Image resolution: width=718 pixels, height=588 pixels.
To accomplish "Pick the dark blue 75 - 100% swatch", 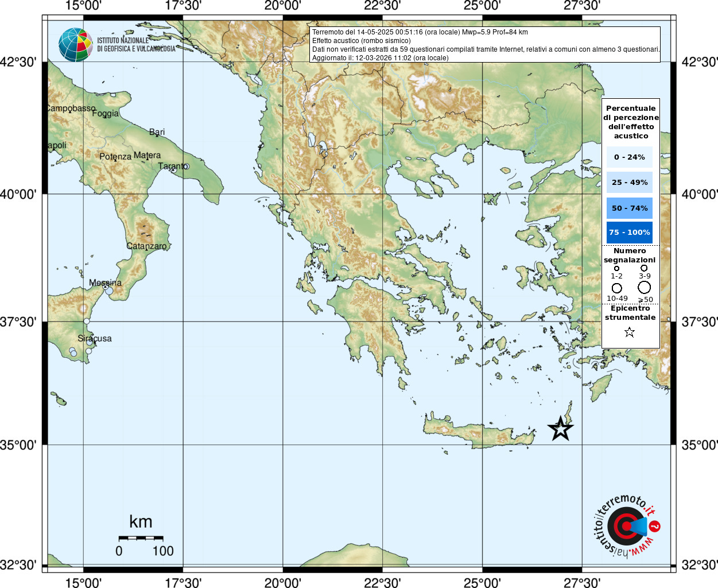I will [629, 232].
